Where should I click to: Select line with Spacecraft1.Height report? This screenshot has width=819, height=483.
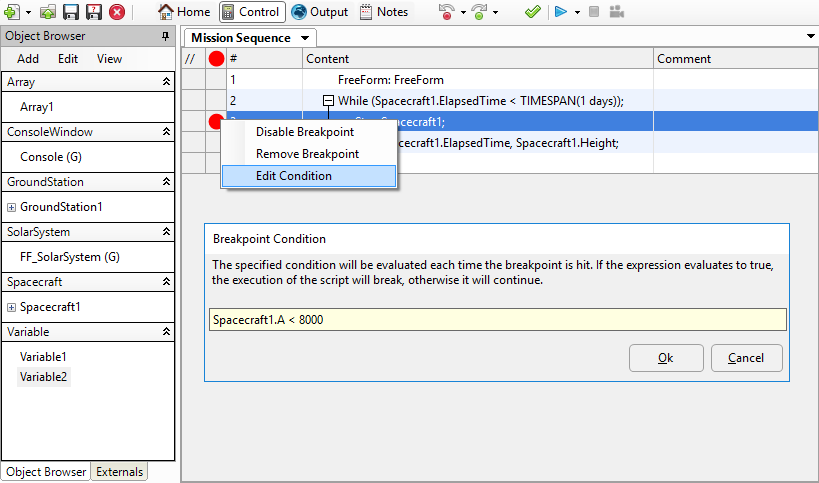(x=507, y=143)
